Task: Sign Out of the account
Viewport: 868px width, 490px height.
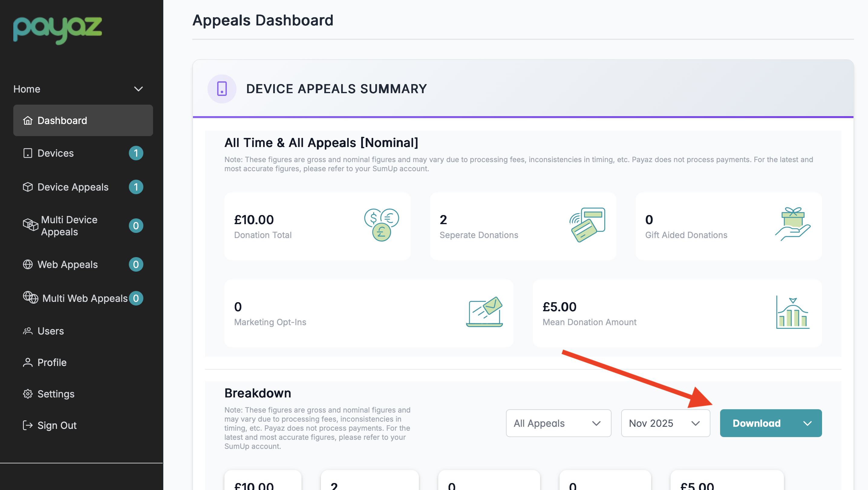Action: (x=57, y=425)
